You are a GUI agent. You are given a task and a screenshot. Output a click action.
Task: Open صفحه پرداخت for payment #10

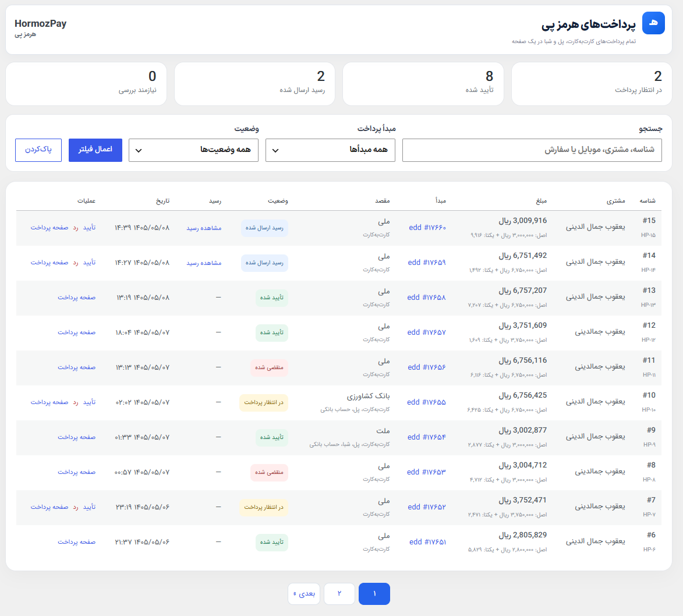pyautogui.click(x=49, y=402)
